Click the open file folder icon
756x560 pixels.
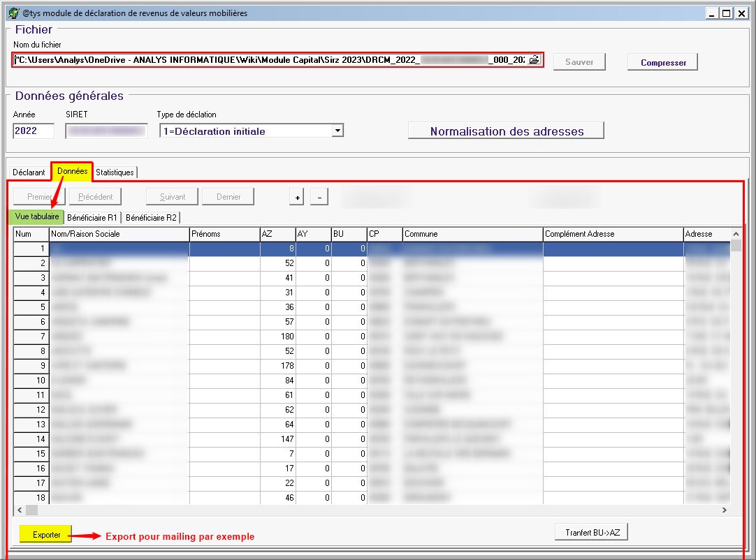[535, 60]
